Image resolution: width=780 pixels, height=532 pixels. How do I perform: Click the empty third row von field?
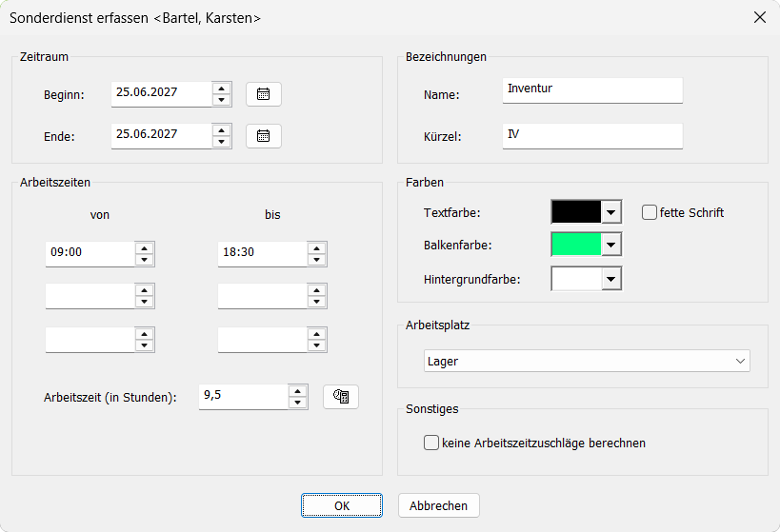pyautogui.click(x=90, y=339)
